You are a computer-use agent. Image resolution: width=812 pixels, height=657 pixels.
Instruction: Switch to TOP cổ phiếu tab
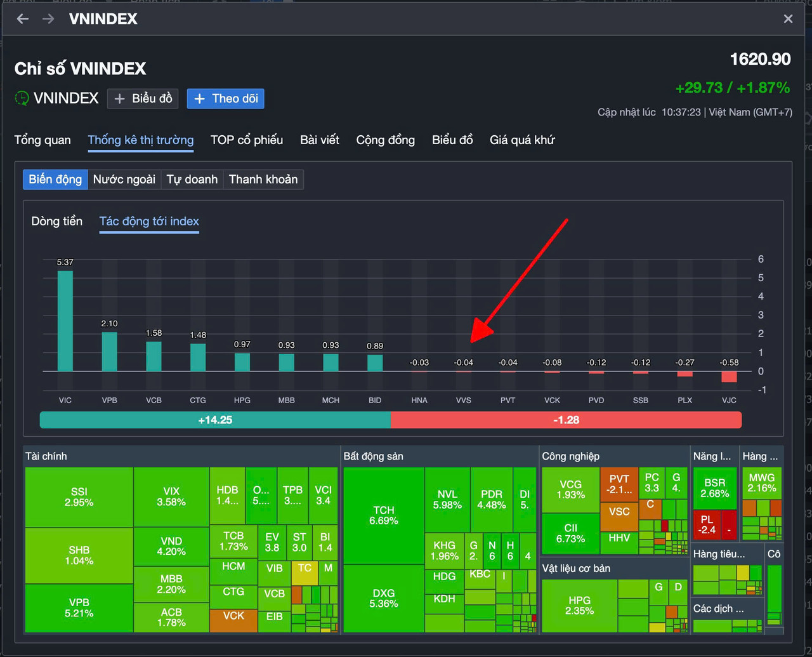(x=247, y=140)
